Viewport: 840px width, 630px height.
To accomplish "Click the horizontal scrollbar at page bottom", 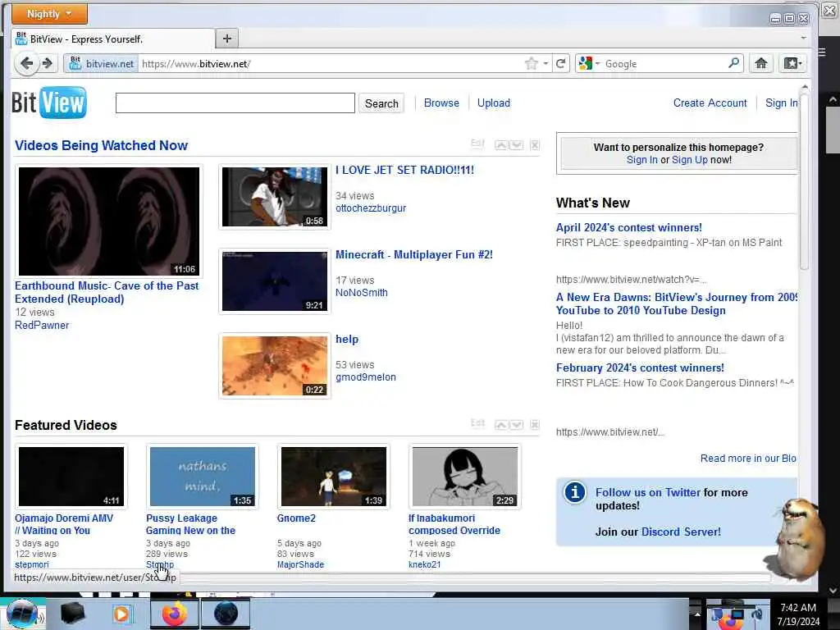I will tap(474, 577).
